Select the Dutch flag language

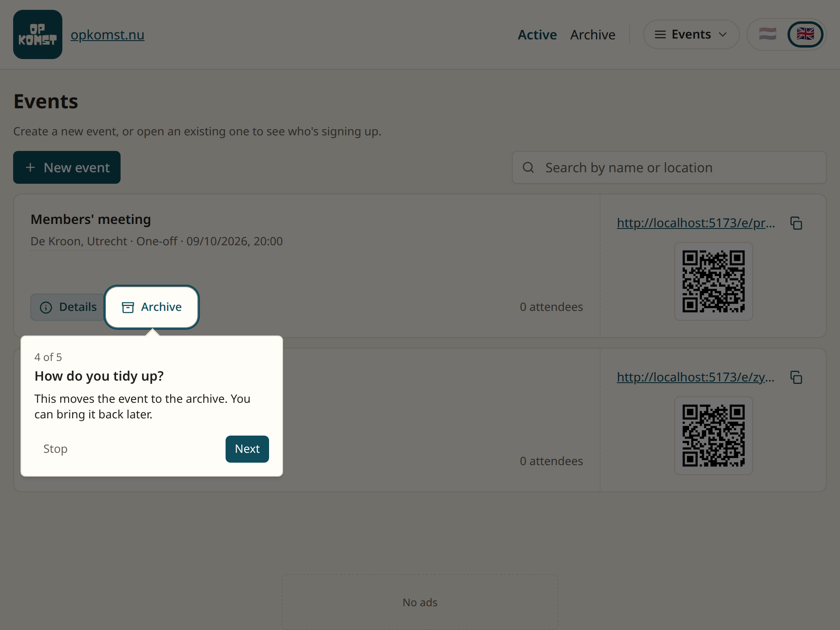[767, 34]
